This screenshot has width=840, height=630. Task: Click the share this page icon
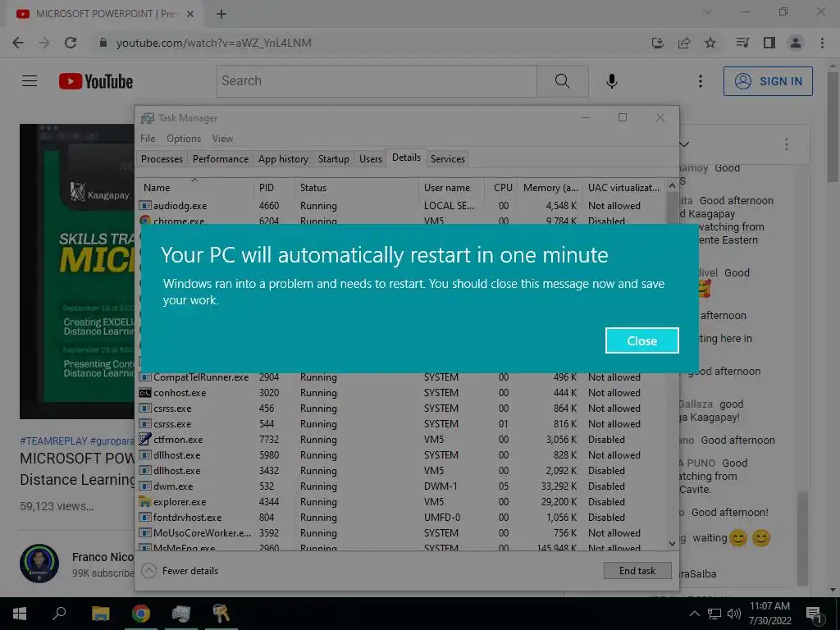tap(683, 43)
